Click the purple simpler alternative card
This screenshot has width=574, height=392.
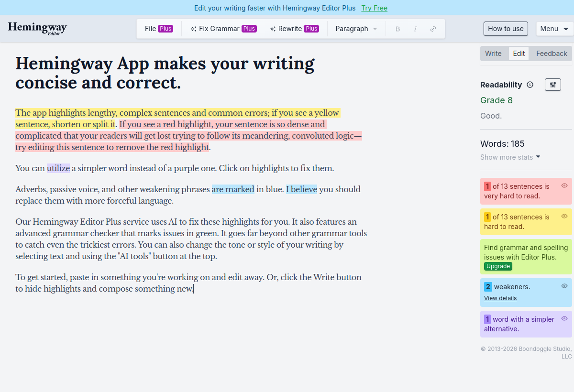pos(526,324)
